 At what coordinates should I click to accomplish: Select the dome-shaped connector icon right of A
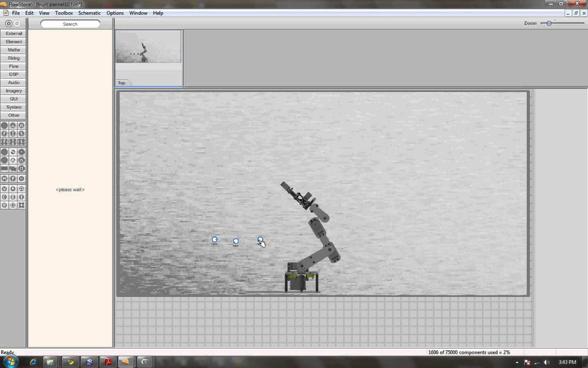coord(21,189)
